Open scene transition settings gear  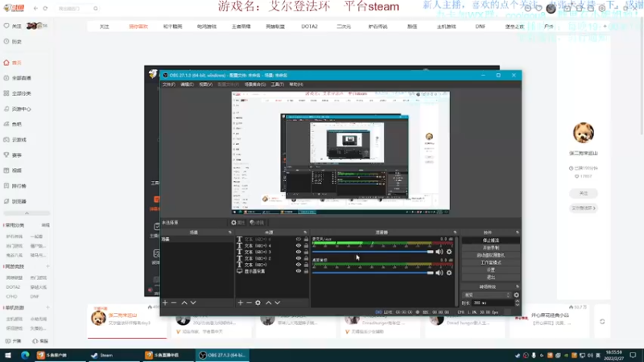(516, 294)
